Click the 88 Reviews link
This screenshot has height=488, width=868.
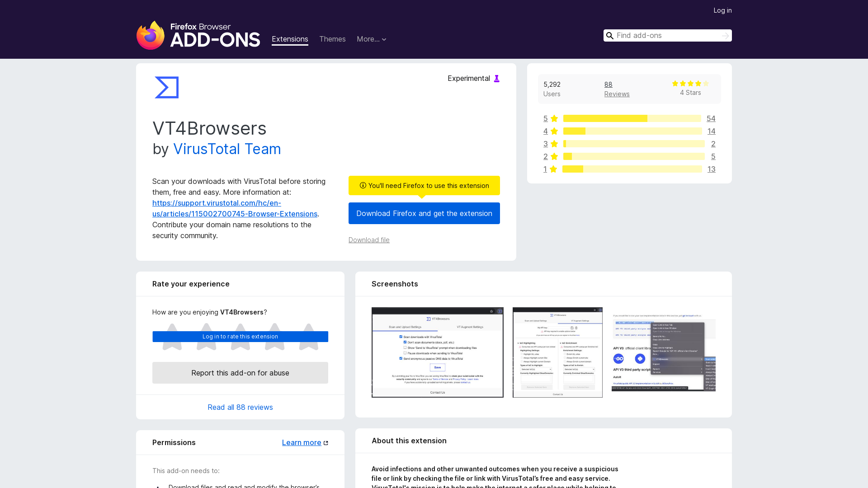[617, 89]
